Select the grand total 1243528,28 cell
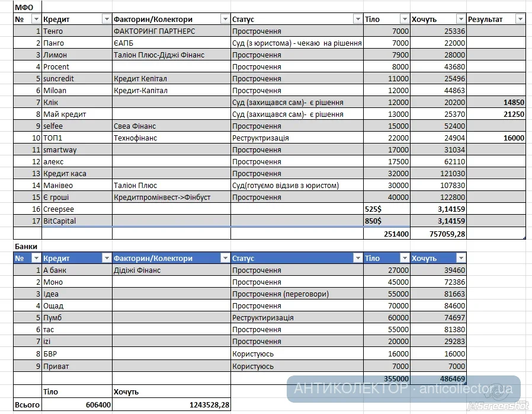Image resolution: width=532 pixels, height=414 pixels. coord(171,405)
